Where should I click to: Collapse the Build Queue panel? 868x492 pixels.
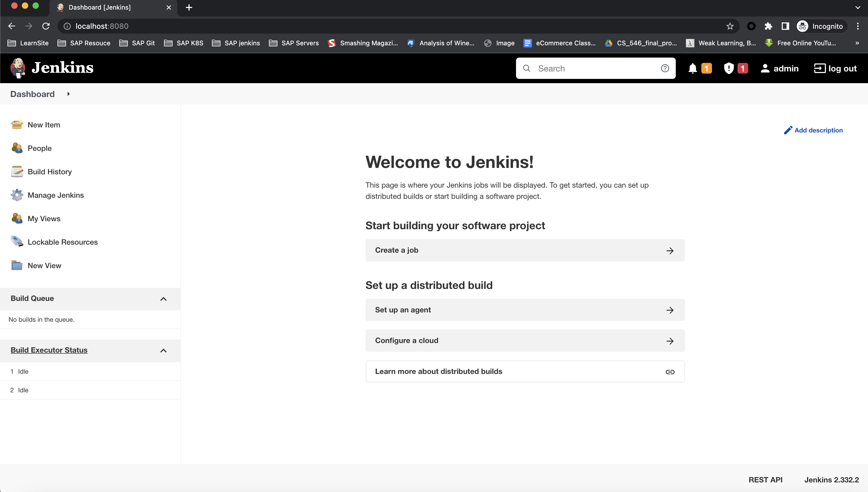pos(163,299)
